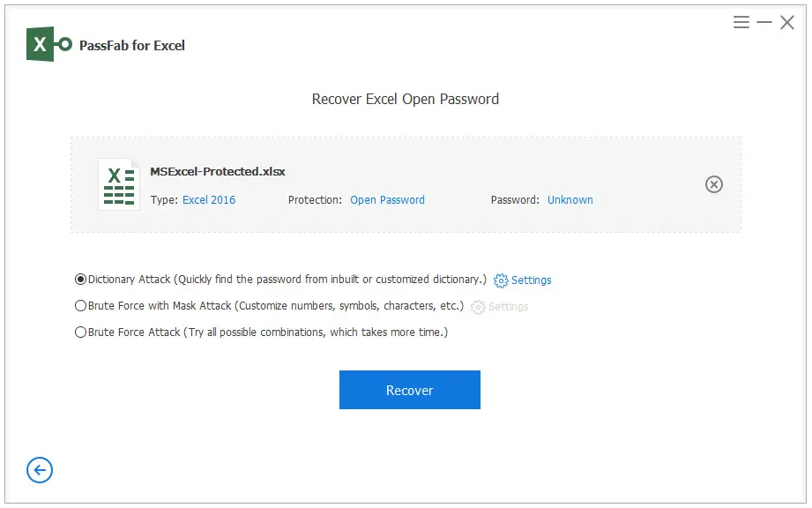Open Dictionary Attack settings gear
Image resolution: width=812 pixels, height=508 pixels.
click(x=501, y=280)
